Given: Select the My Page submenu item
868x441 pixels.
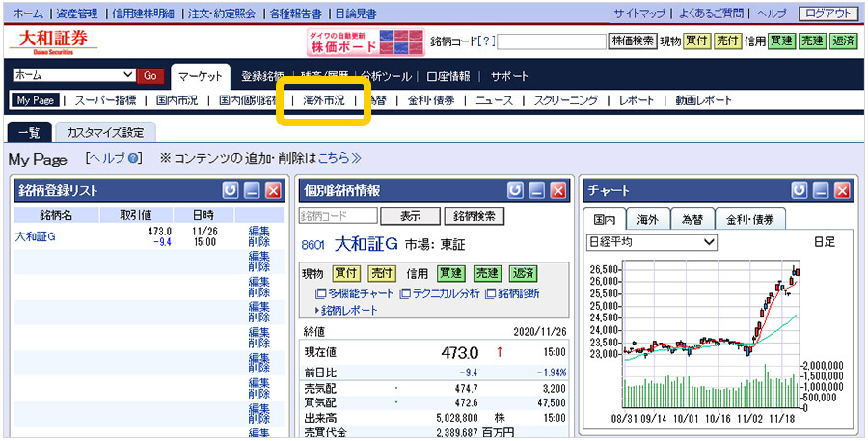Looking at the screenshot, I should (x=35, y=100).
